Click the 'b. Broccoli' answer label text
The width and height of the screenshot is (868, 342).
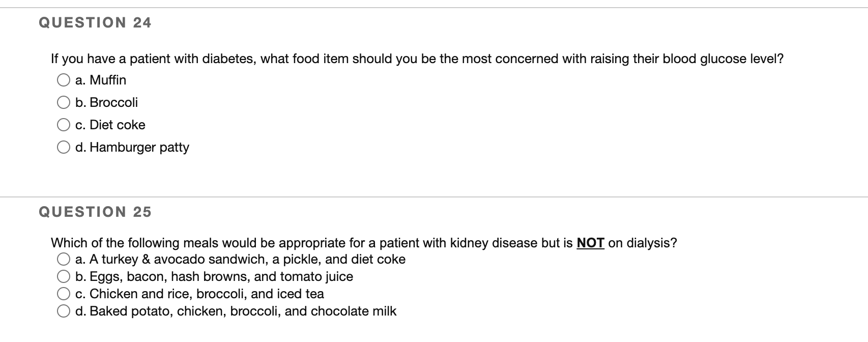point(106,102)
